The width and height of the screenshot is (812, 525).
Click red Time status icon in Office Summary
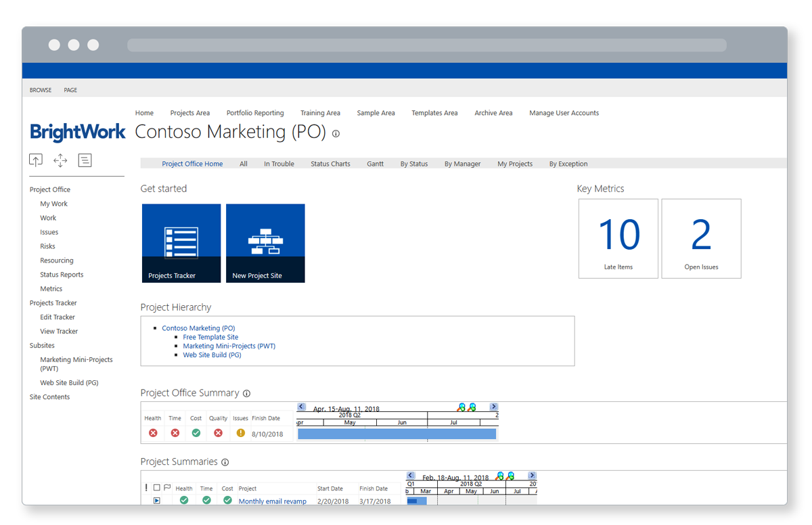[x=175, y=433]
